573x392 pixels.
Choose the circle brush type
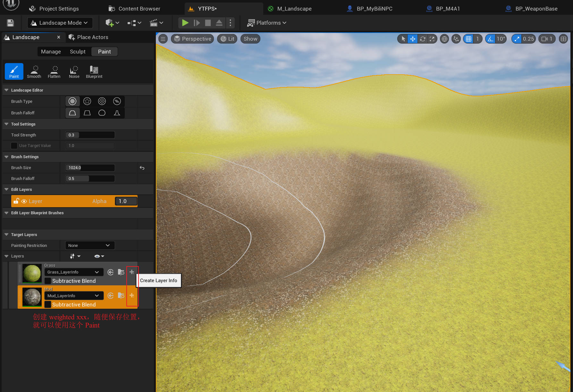[x=72, y=101]
